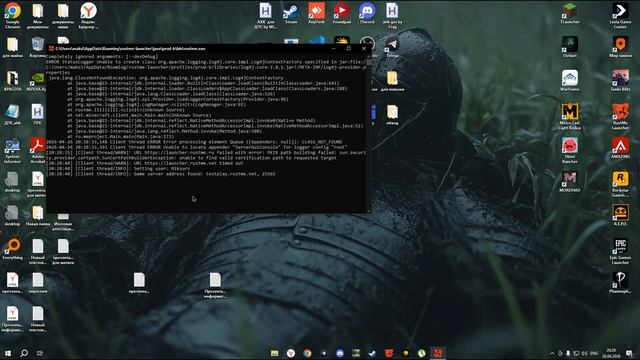
Task: Launch the Metro Last Light Redux shortcut
Action: pyautogui.click(x=570, y=117)
